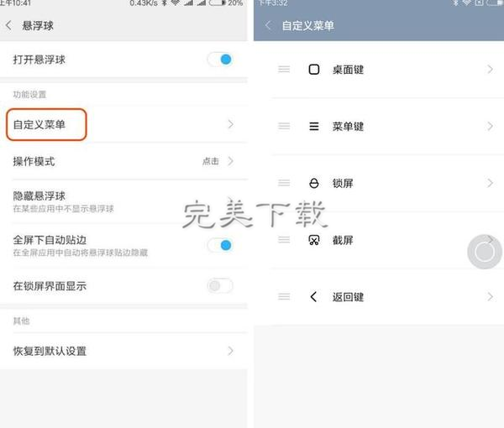504x428 pixels.
Task: Tap the back arrow beside 自定义菜单 header
Action: [268, 25]
